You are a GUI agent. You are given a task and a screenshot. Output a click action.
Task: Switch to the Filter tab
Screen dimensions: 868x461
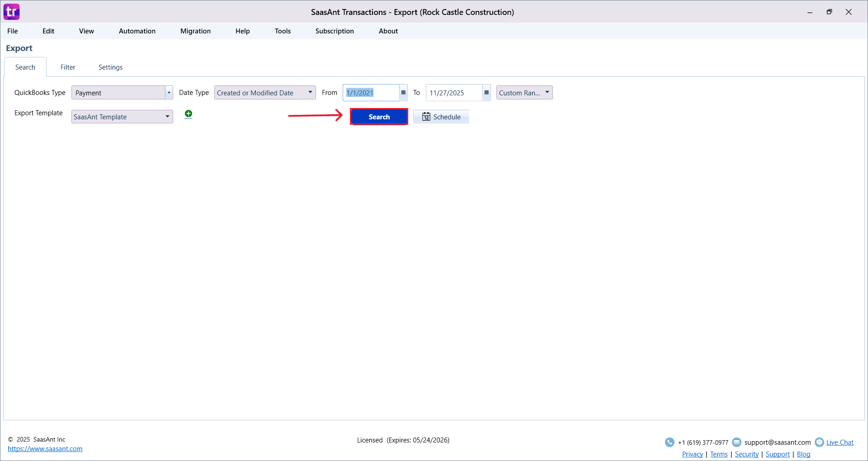coord(68,67)
